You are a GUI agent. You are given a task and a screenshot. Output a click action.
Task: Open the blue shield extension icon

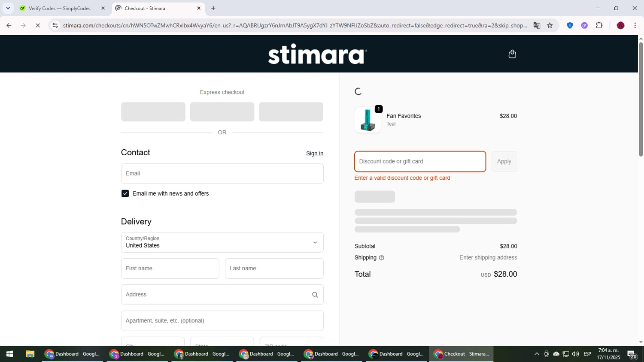570,25
